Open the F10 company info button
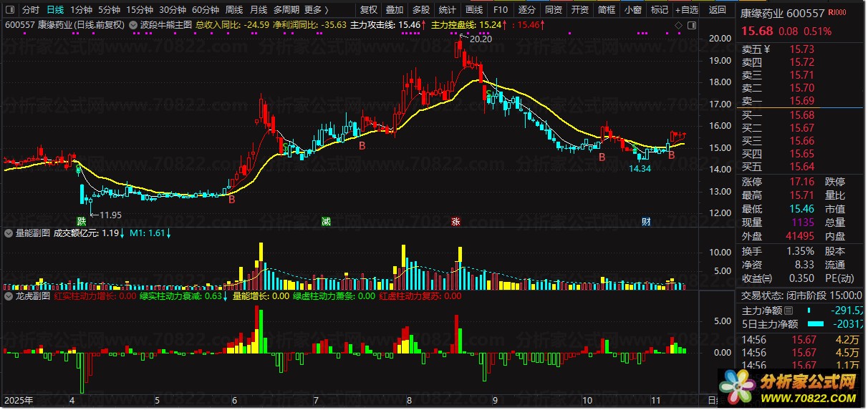 (501, 10)
